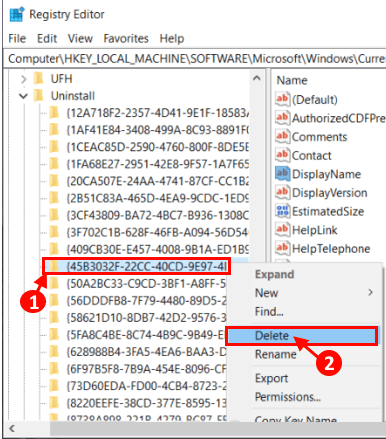Choose Permissions... in the context menu

pyautogui.click(x=288, y=397)
